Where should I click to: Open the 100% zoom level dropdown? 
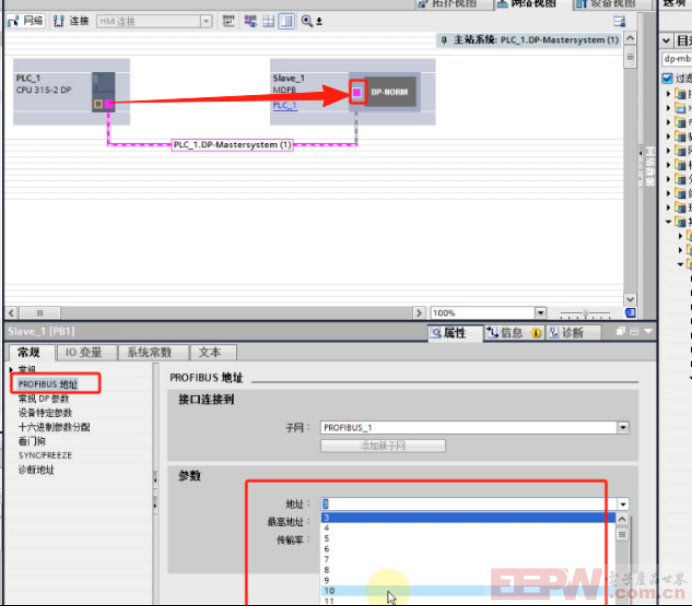[x=541, y=313]
